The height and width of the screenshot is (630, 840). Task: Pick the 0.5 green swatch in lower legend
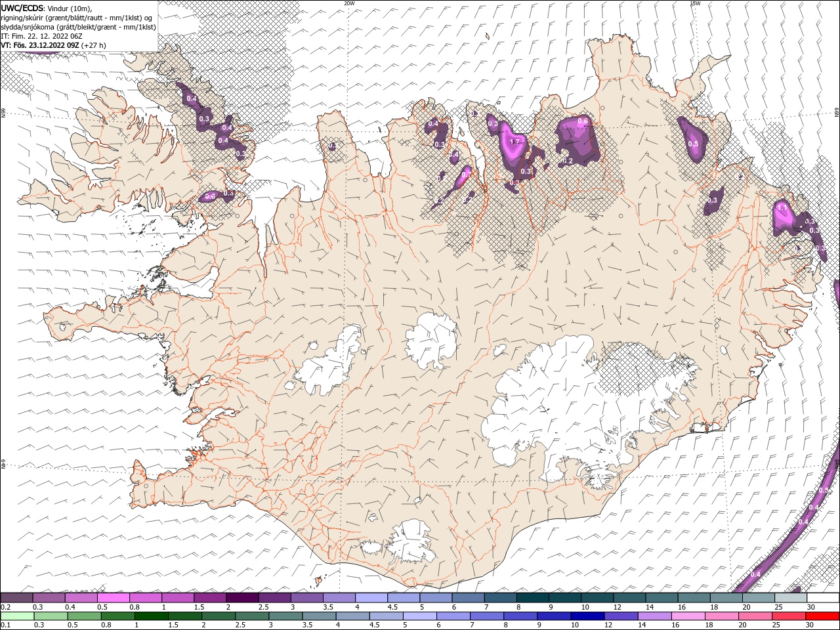click(85, 616)
